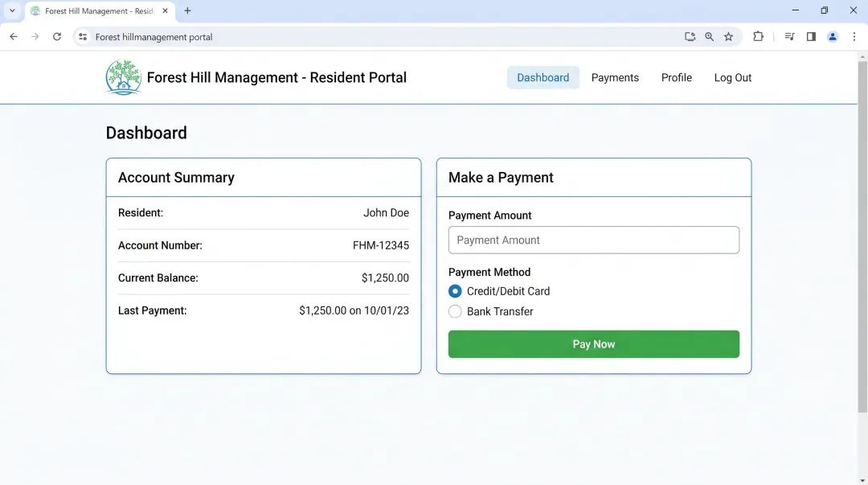Image resolution: width=868 pixels, height=485 pixels.
Task: Click the resident name John Doe
Action: pyautogui.click(x=386, y=213)
